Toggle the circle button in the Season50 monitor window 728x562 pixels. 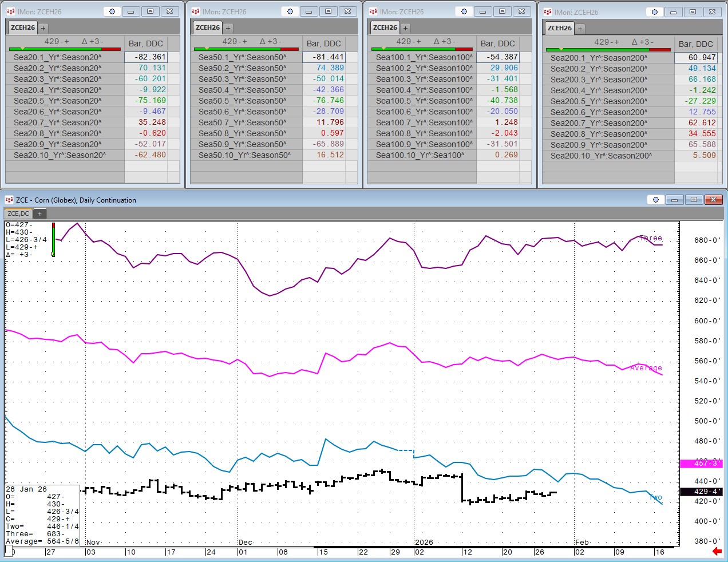[290, 11]
